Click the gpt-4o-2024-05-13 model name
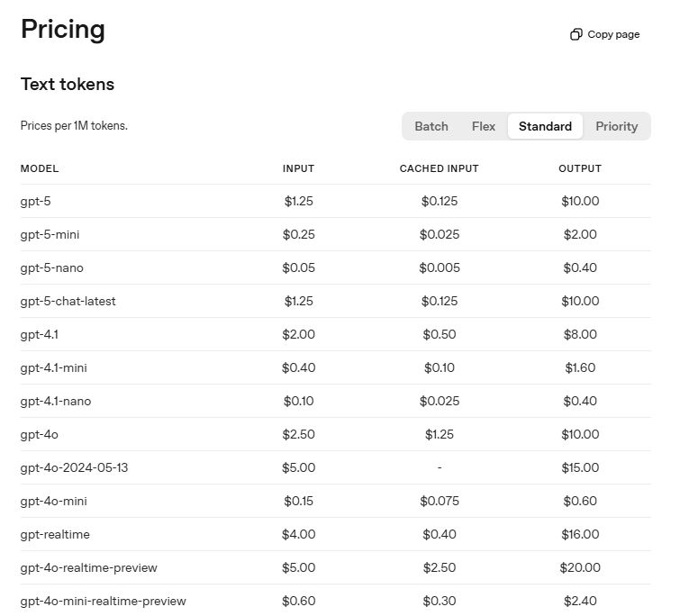Image resolution: width=680 pixels, height=616 pixels. click(x=75, y=468)
